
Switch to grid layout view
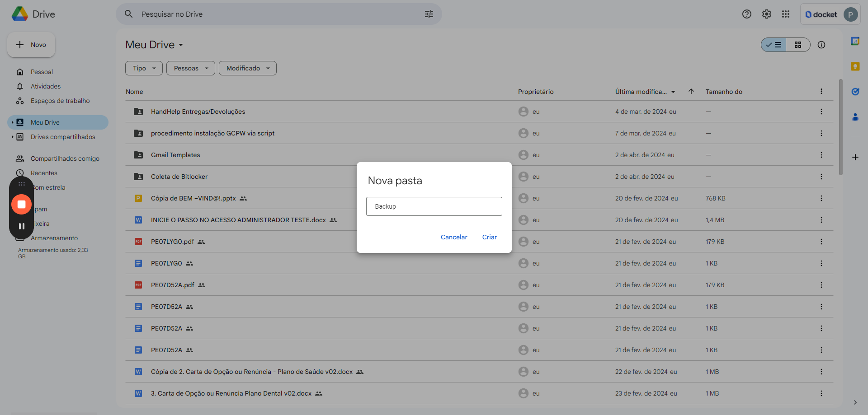coord(798,45)
